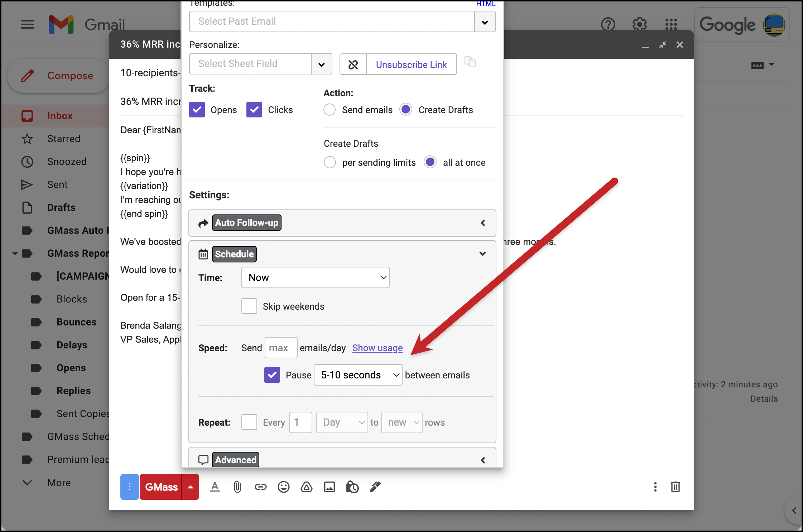Click the GMass settings arrow button
The height and width of the screenshot is (532, 803).
pos(191,487)
